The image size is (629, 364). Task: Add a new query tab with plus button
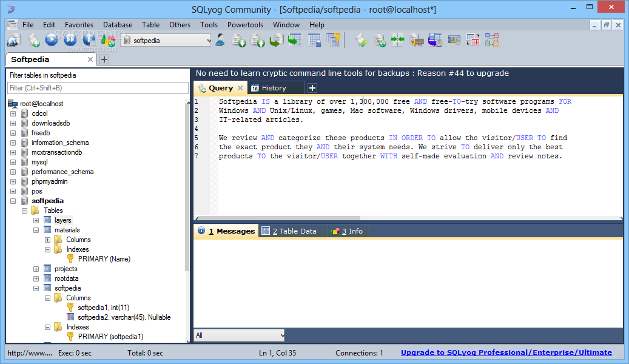click(312, 88)
